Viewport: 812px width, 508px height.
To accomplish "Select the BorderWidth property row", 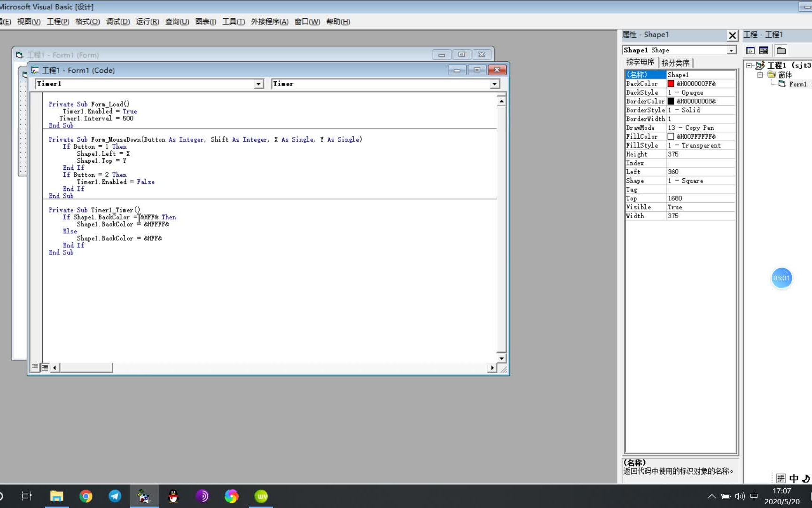I will tap(680, 119).
